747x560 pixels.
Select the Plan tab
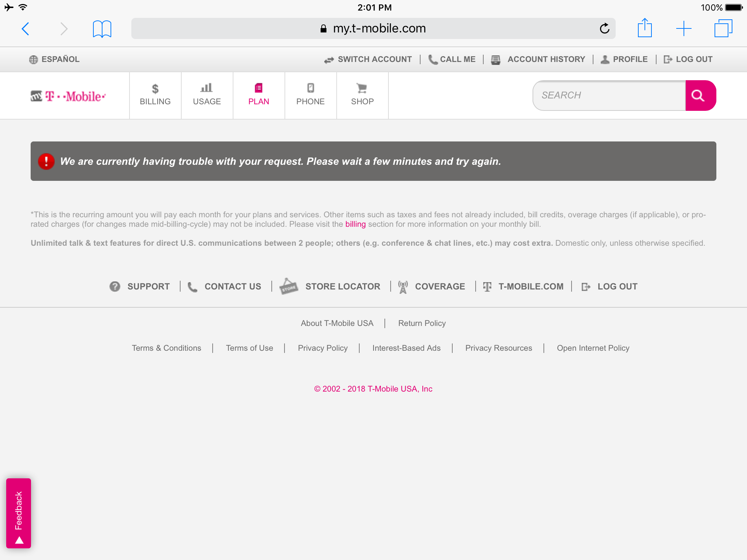pos(259,96)
